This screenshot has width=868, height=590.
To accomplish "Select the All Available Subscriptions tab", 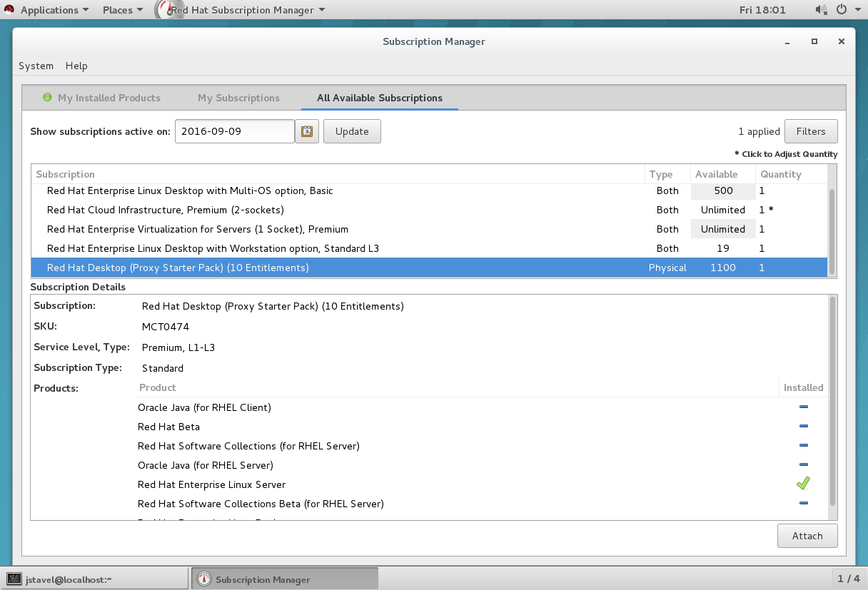I will click(380, 98).
